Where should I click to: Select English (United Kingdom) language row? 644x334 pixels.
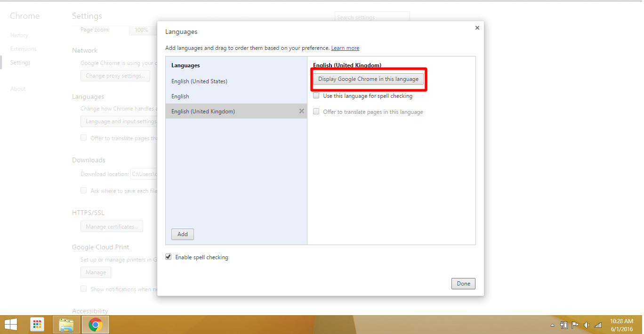coord(236,111)
